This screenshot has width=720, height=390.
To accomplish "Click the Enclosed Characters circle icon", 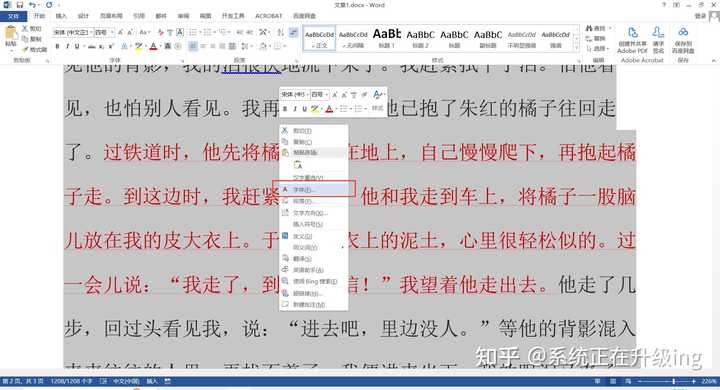I will click(x=178, y=46).
